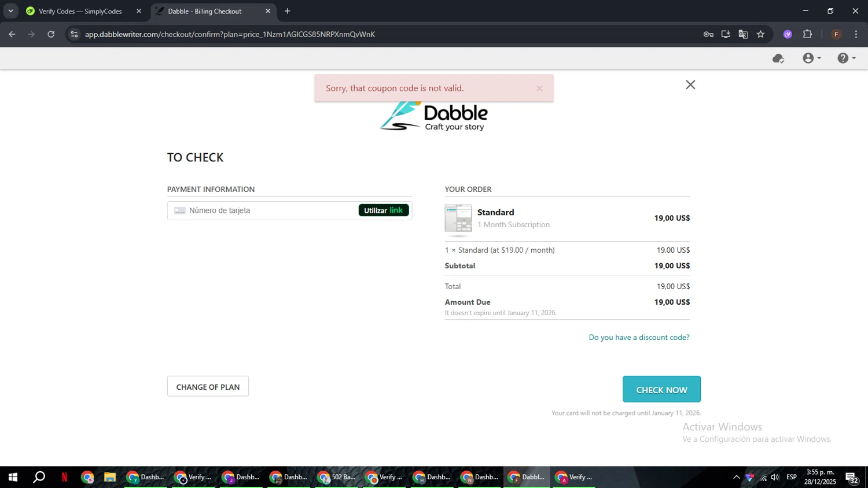Open Windows taskbar search
The height and width of the screenshot is (488, 868).
[39, 477]
